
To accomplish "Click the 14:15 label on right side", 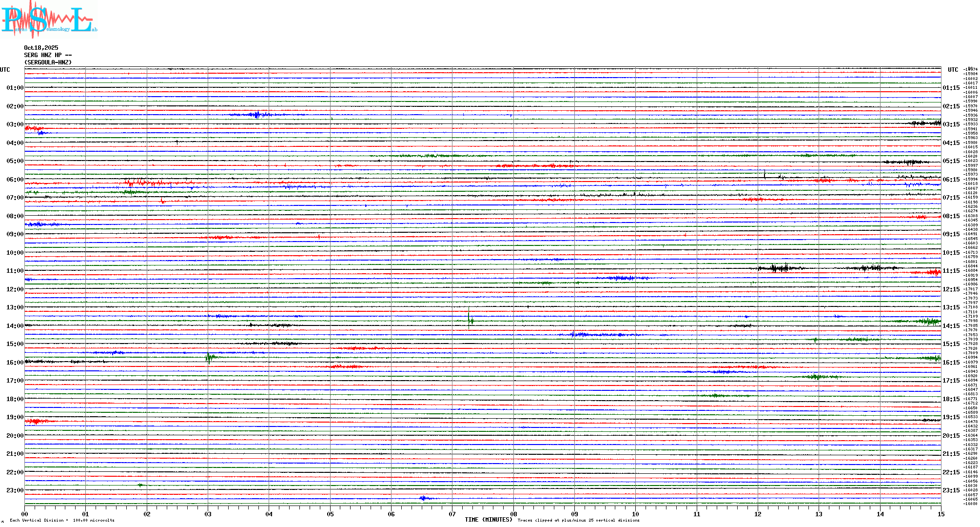I will tap(951, 326).
